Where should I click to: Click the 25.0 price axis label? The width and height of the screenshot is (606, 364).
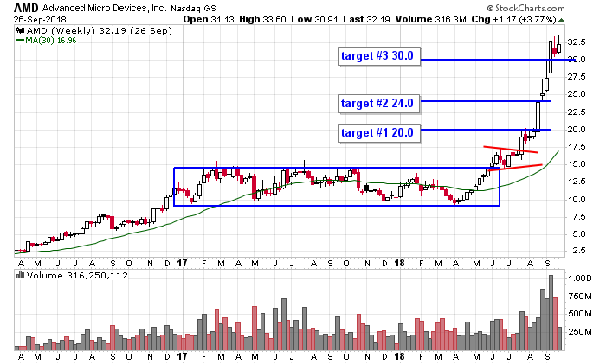click(577, 94)
